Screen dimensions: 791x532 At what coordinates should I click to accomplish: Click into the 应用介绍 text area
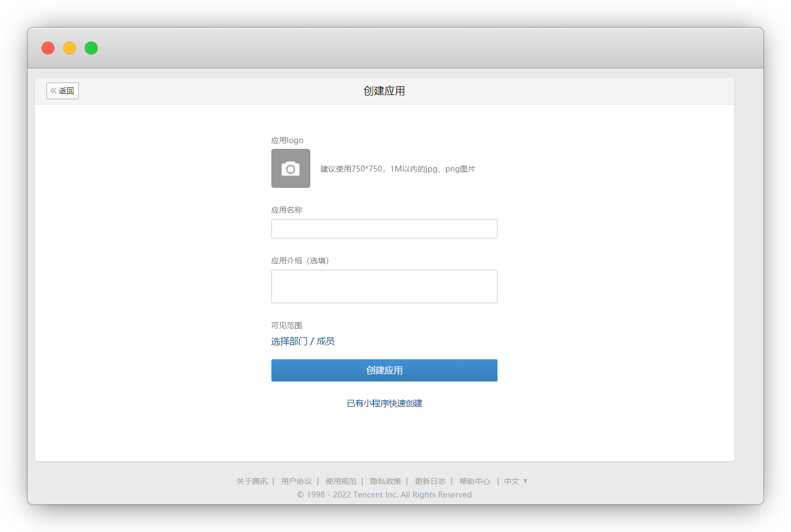tap(384, 287)
